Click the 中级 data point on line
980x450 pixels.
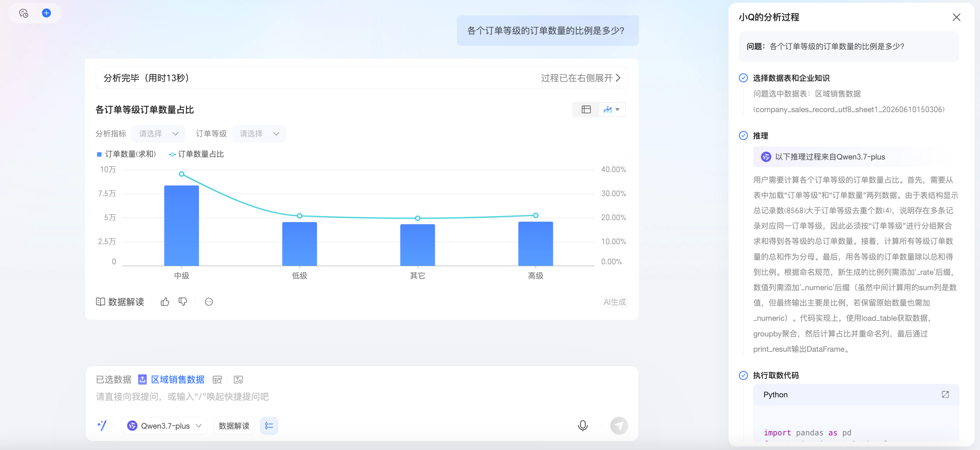pos(182,174)
